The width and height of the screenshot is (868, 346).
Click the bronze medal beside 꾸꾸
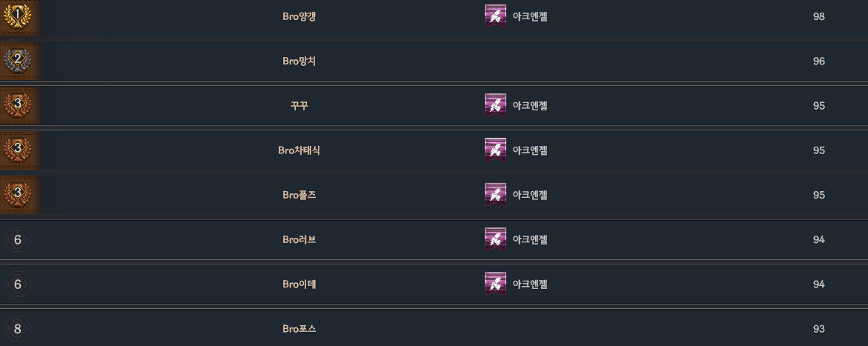(17, 105)
